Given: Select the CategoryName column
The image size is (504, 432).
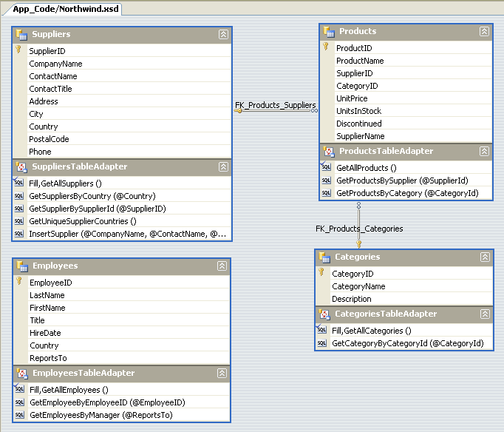Looking at the screenshot, I should pos(412,286).
